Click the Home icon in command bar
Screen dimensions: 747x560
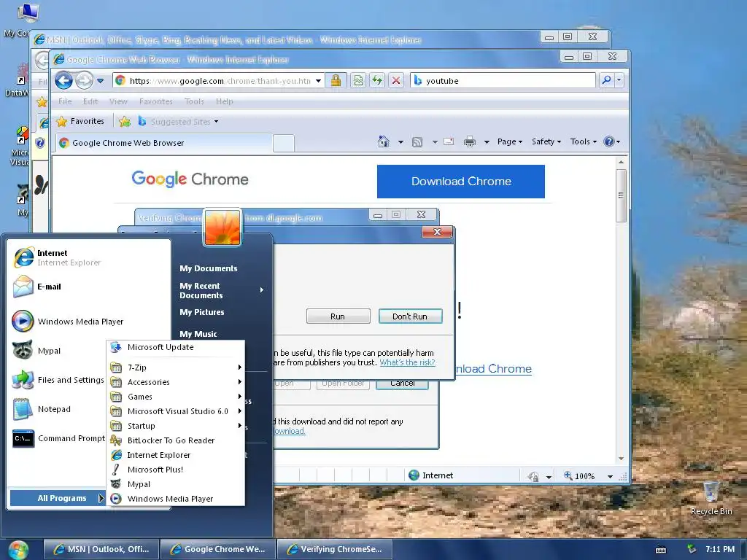click(x=384, y=141)
